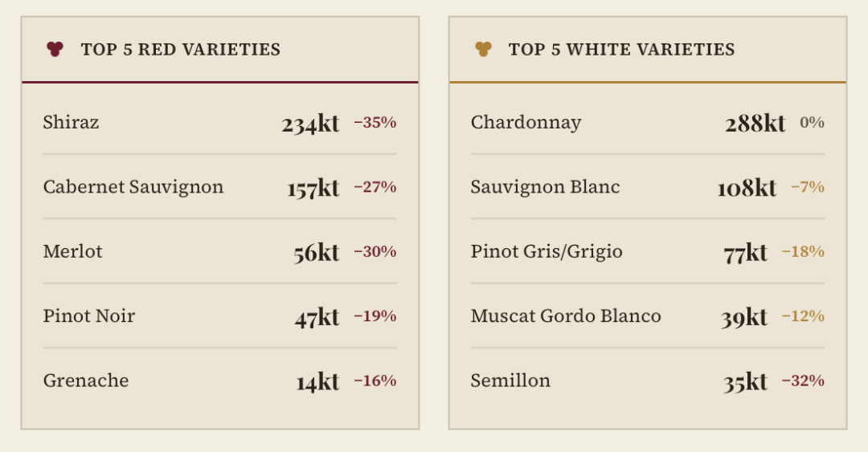Screen dimensions: 868x452
Task: Select the Top 5 White Varieties heading
Action: [621, 49]
